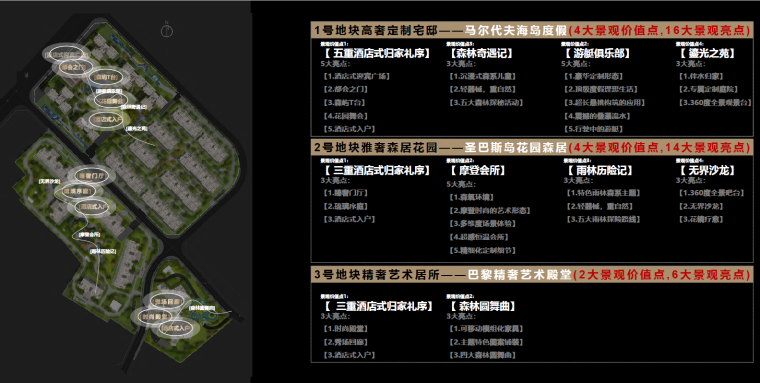Select the 臻奢门厅 oval marker on plot 2
Screen dimensions: 760x383
coord(91,176)
